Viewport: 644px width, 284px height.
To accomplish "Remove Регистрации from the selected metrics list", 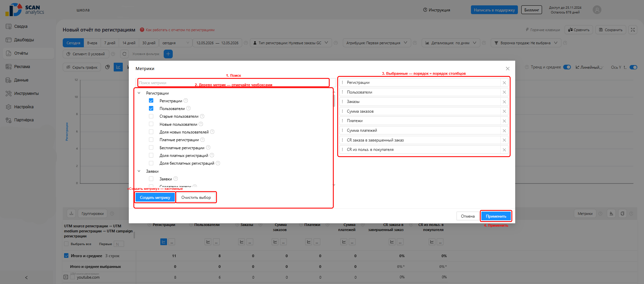I will tap(504, 82).
